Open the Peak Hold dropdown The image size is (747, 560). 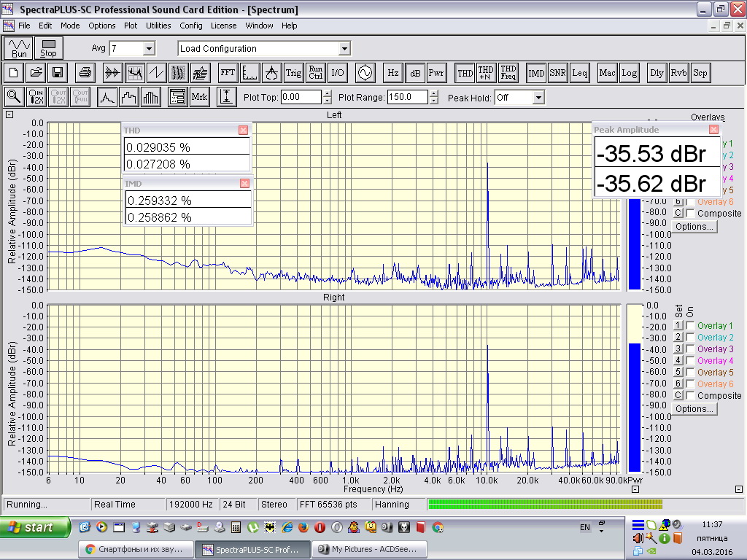(x=538, y=97)
